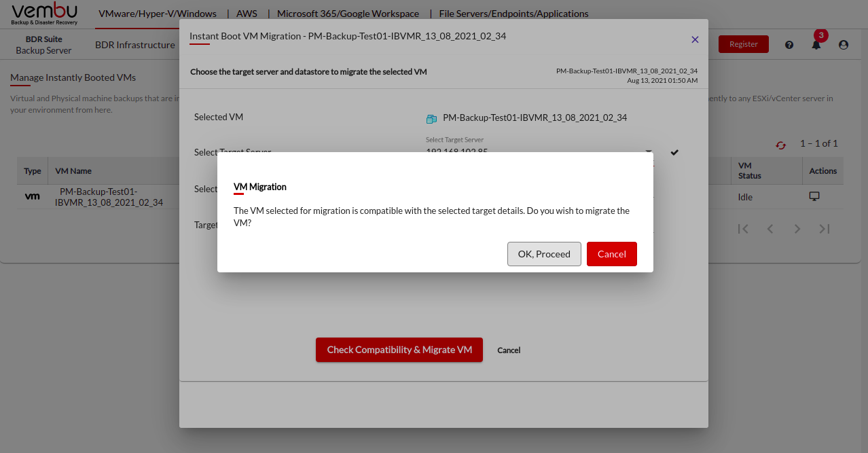Viewport: 868px width, 453px height.
Task: Click the Actions column header
Action: point(823,171)
